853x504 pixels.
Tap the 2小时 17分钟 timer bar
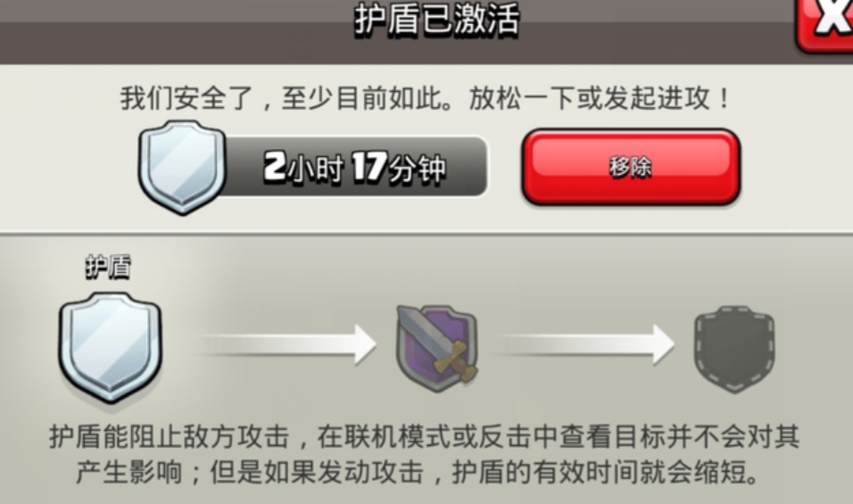(x=356, y=167)
